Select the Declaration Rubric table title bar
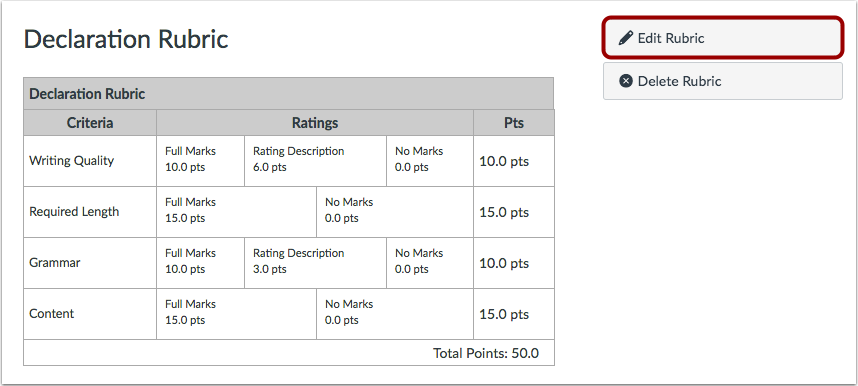Viewport: 858px width, 386px height. click(x=288, y=94)
